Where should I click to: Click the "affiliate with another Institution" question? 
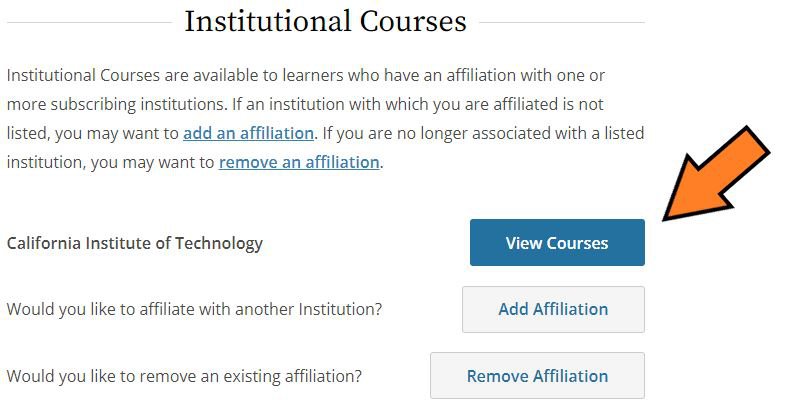click(194, 309)
